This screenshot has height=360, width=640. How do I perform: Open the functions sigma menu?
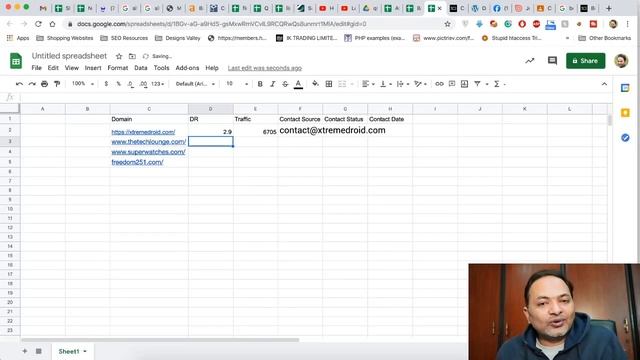(x=497, y=84)
